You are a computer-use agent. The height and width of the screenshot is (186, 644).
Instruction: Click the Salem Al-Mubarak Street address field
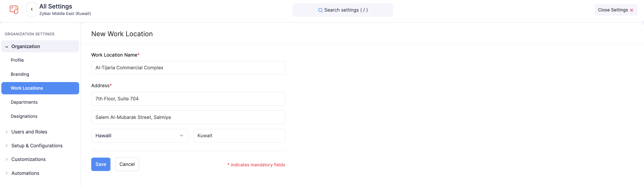pos(188,117)
